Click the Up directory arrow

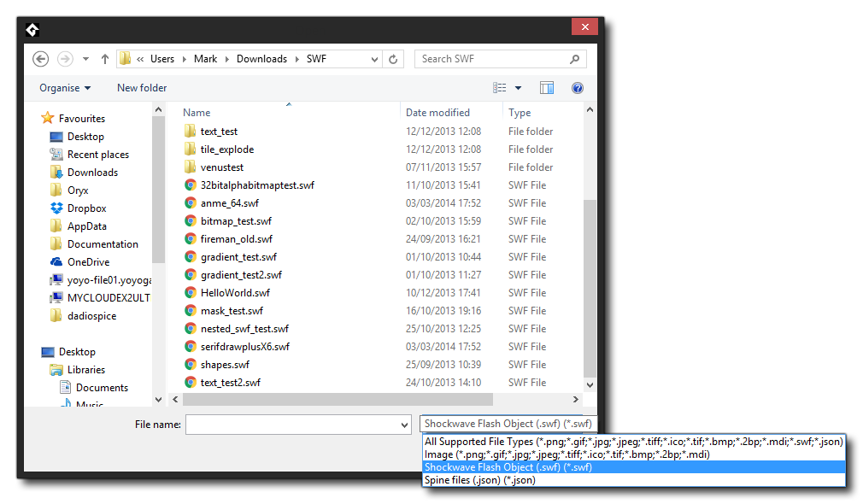coord(105,59)
